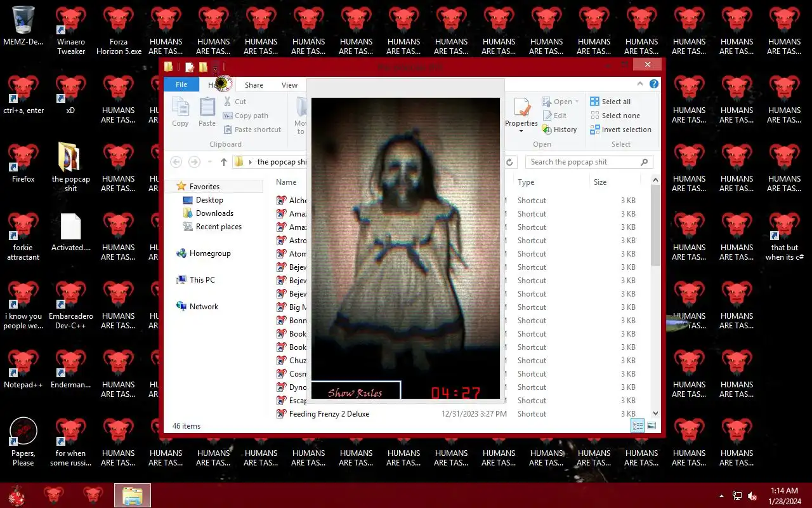Open the Recycle Bin desktop icon
The height and width of the screenshot is (508, 812).
23,27
